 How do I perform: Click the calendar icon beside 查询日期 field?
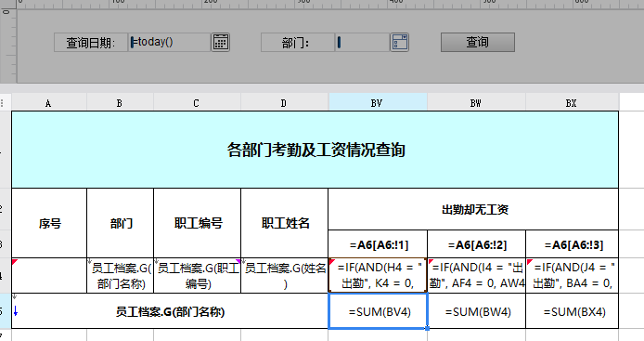click(221, 43)
